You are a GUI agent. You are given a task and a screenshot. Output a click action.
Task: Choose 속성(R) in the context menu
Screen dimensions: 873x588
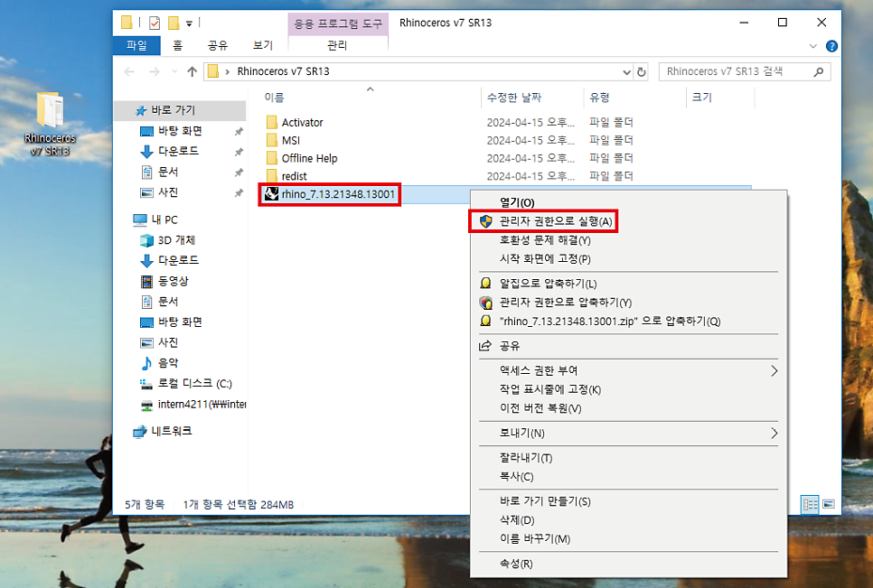[x=629, y=564]
